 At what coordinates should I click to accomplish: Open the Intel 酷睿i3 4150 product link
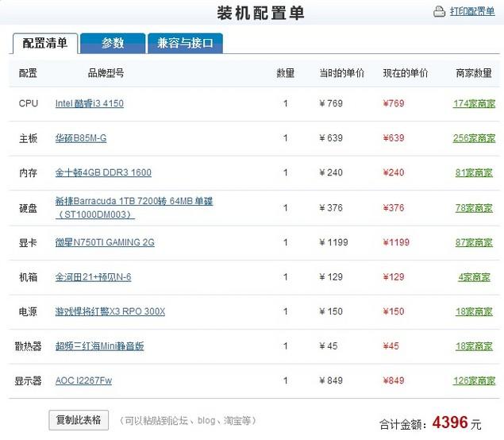point(90,103)
